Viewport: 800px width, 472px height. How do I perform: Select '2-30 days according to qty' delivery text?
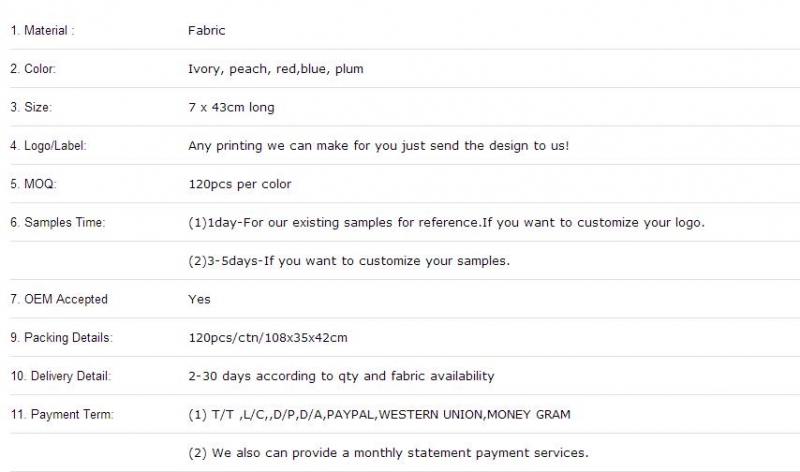coord(341,376)
